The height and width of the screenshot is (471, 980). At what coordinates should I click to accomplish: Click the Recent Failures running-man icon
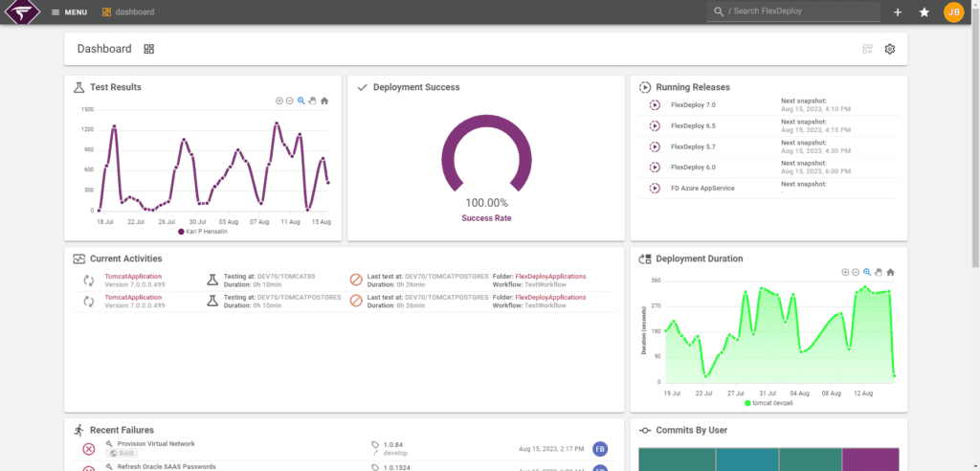tap(78, 430)
